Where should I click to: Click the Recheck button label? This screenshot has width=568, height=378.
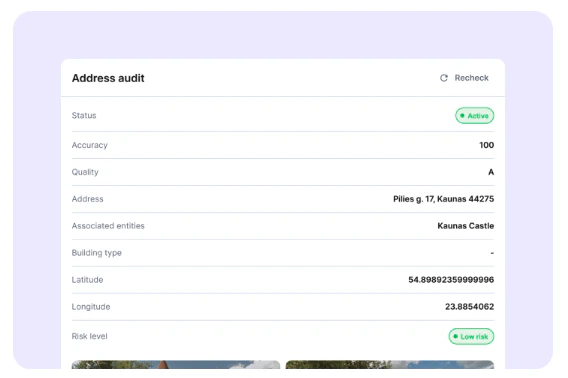[x=471, y=78]
